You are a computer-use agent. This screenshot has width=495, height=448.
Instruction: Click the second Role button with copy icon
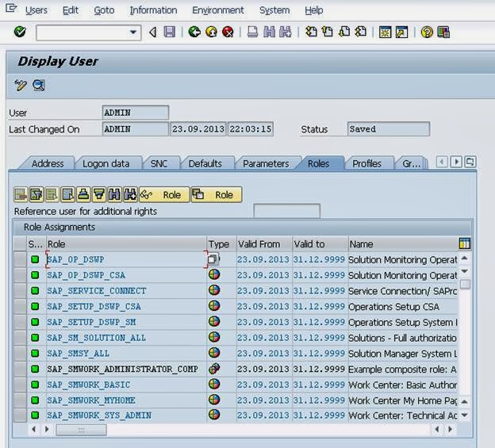point(217,194)
